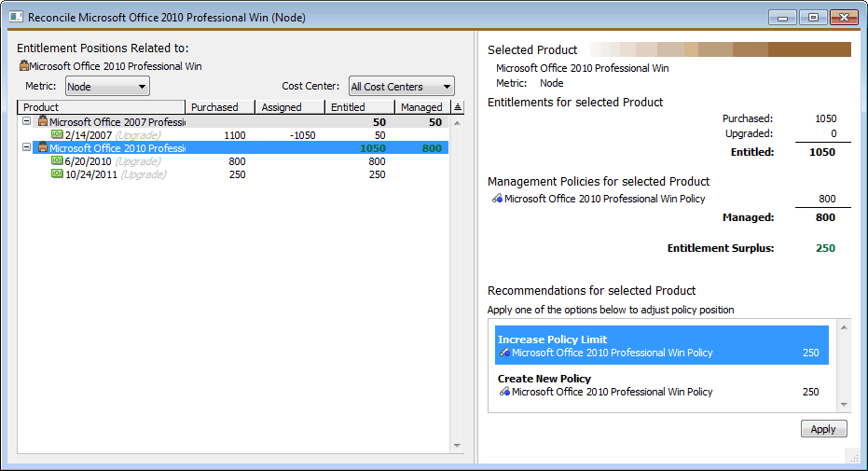Minimize the Reconcile window
The width and height of the screenshot is (868, 471).
pyautogui.click(x=782, y=18)
